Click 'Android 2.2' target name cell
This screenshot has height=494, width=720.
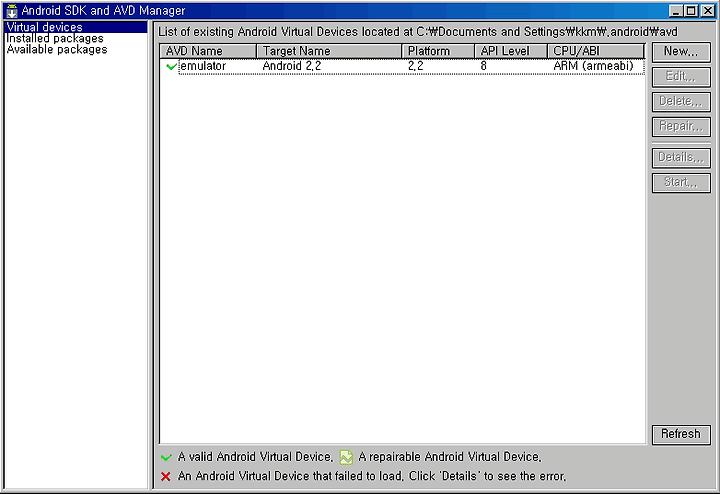[x=292, y=66]
